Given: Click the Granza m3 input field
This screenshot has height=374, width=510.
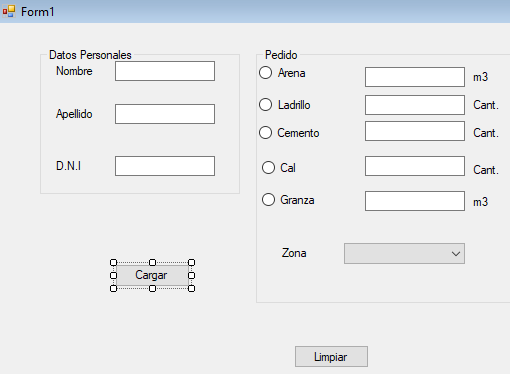Looking at the screenshot, I should pyautogui.click(x=415, y=201).
